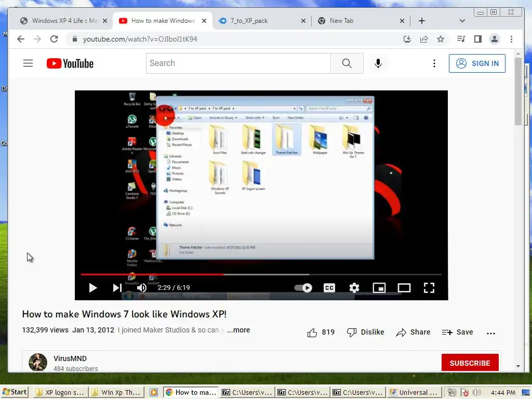Click the browser forward arrow
The height and width of the screenshot is (399, 532).
pyautogui.click(x=37, y=39)
